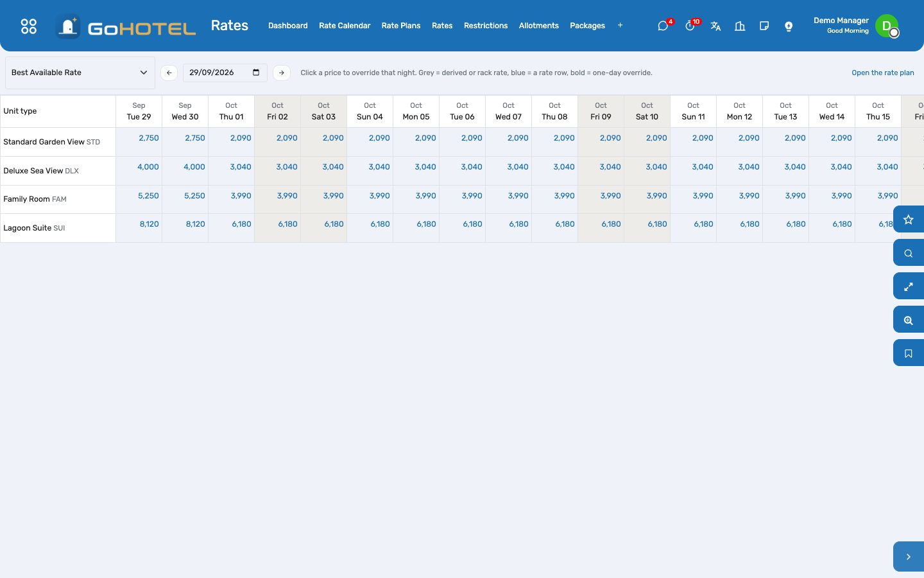This screenshot has height=578, width=924.
Task: Click the lightbulb tips icon
Action: click(x=789, y=26)
